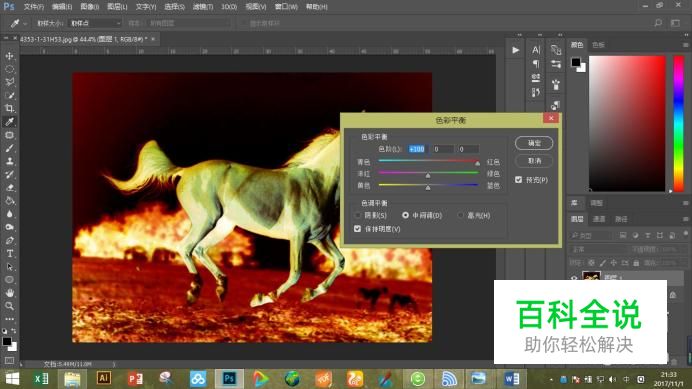Open the Layers panel flyout menu
The image size is (692, 389).
pyautogui.click(x=685, y=219)
